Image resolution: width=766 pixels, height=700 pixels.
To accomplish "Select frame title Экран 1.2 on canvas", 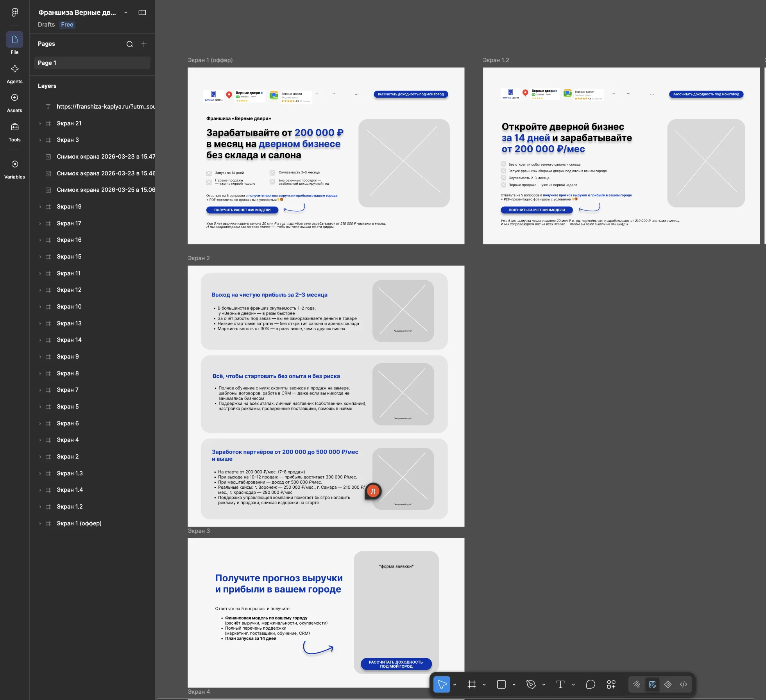I will (496, 60).
